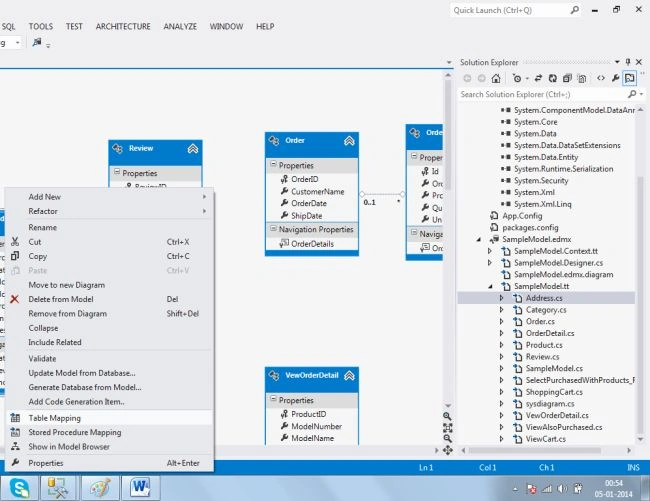Choose Stored Procedure Mapping menu entry

[x=110, y=432]
